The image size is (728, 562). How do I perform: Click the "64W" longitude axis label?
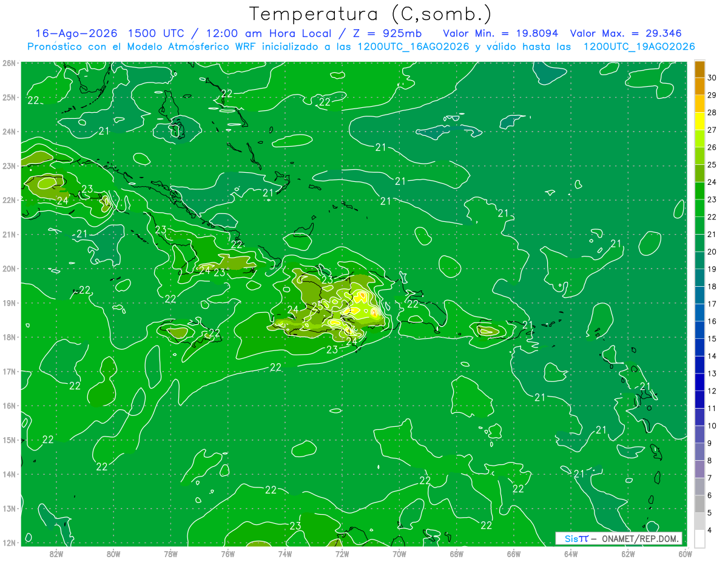pyautogui.click(x=570, y=553)
